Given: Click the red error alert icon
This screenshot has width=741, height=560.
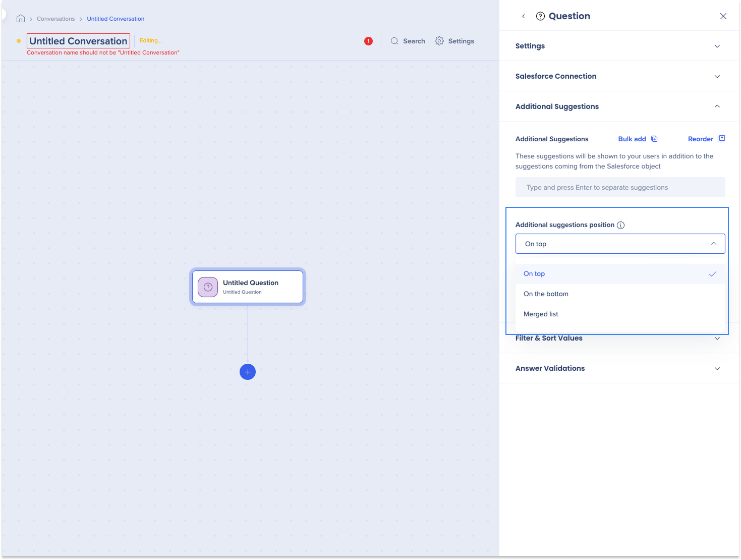Looking at the screenshot, I should tap(368, 41).
